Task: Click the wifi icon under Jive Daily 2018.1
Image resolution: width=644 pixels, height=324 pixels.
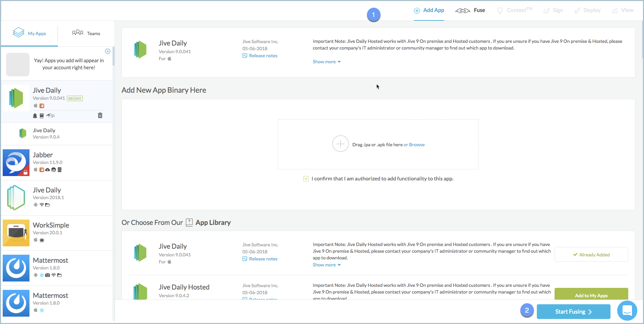Action: (x=42, y=205)
